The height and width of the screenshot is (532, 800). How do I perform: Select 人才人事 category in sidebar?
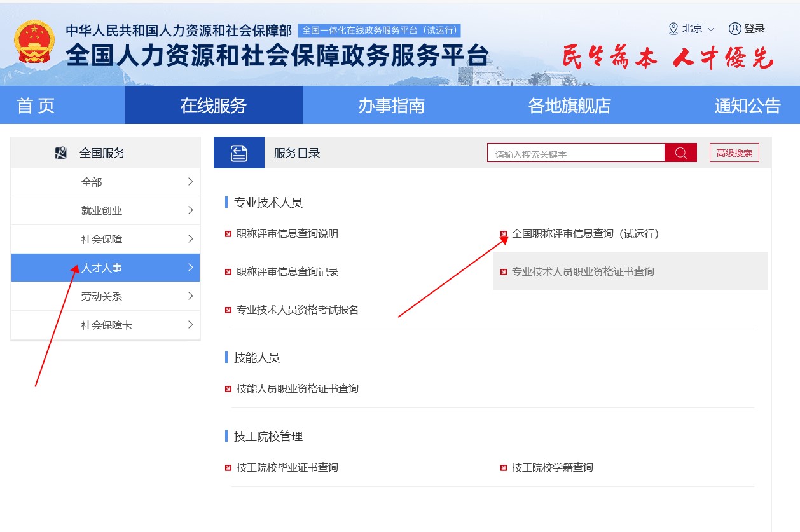tap(106, 268)
